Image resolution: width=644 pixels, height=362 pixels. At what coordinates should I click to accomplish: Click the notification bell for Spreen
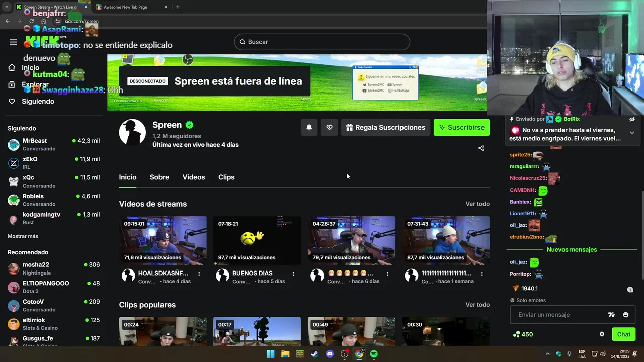309,127
